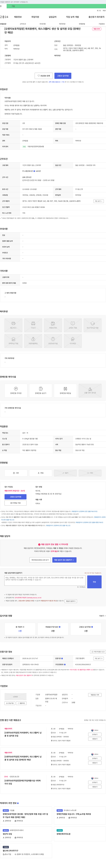Click the 관심직업 등록 heart button
Image resolution: width=106 pixels, height=868 pixels.
click(x=44, y=76)
